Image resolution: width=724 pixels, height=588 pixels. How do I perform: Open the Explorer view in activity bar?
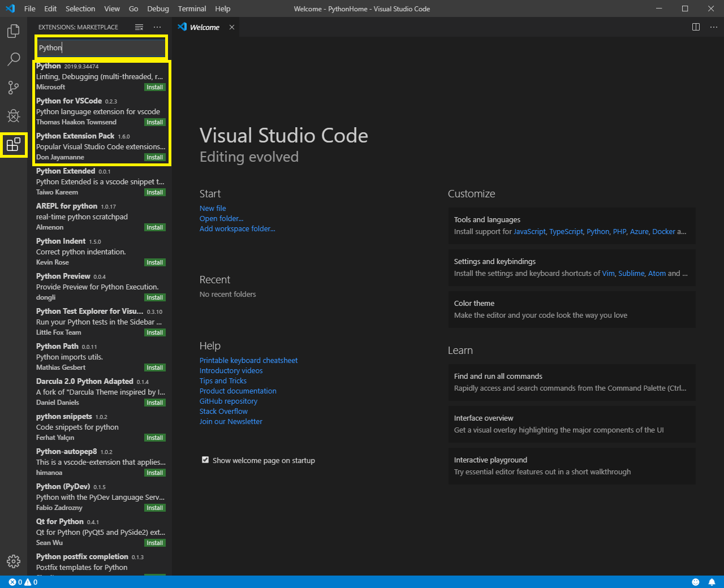14,31
